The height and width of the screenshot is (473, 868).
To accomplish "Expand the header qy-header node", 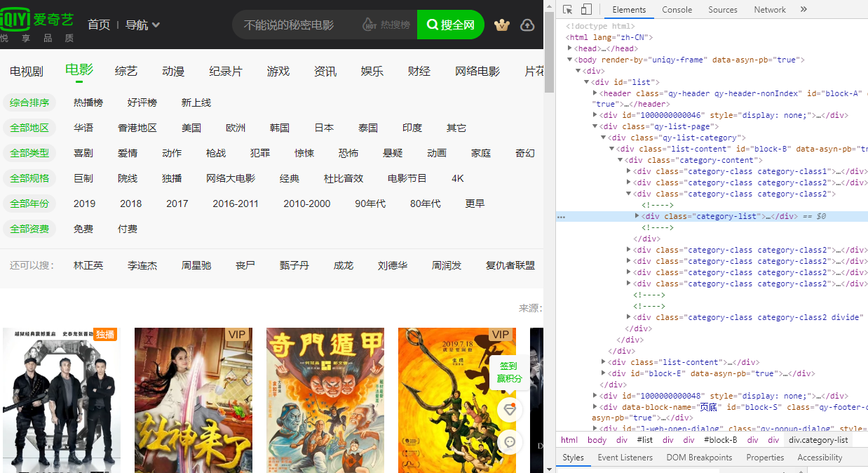I will (x=595, y=93).
